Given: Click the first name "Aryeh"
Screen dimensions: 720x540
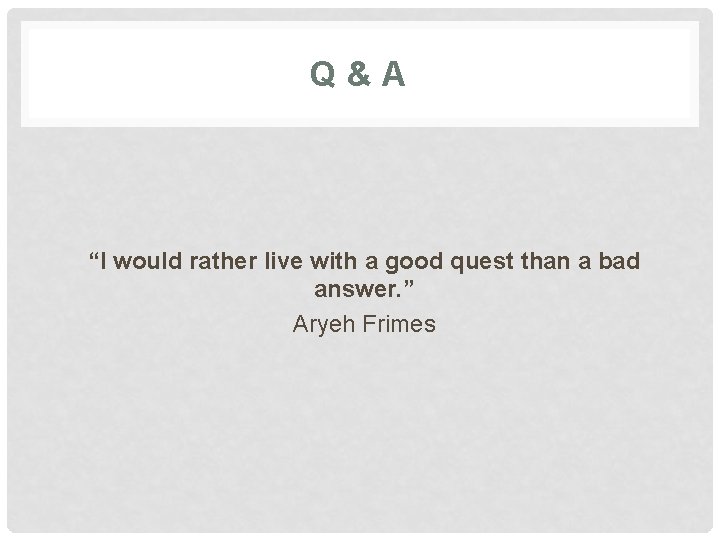Looking at the screenshot, I should coord(320,324).
